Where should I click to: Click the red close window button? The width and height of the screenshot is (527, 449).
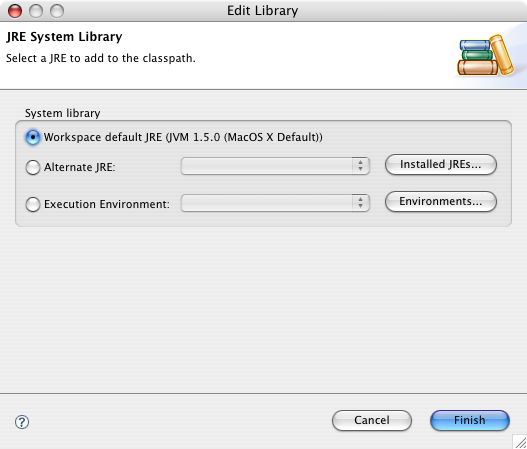tap(15, 11)
